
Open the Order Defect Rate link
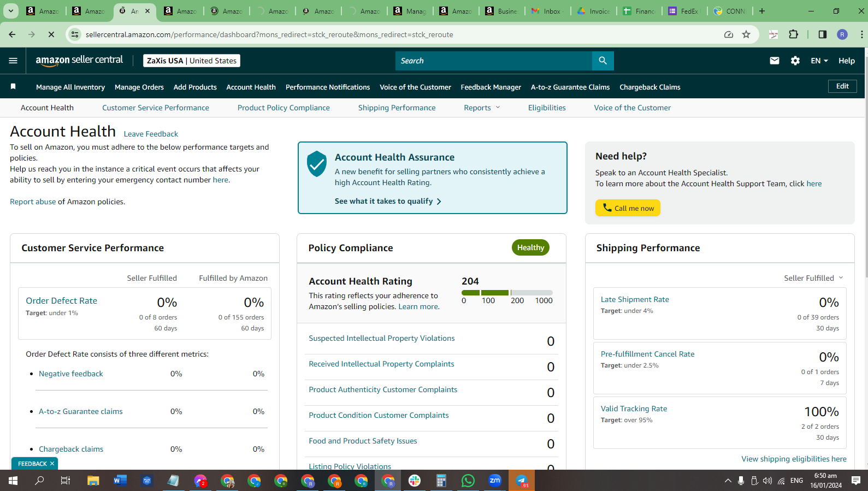pyautogui.click(x=62, y=300)
